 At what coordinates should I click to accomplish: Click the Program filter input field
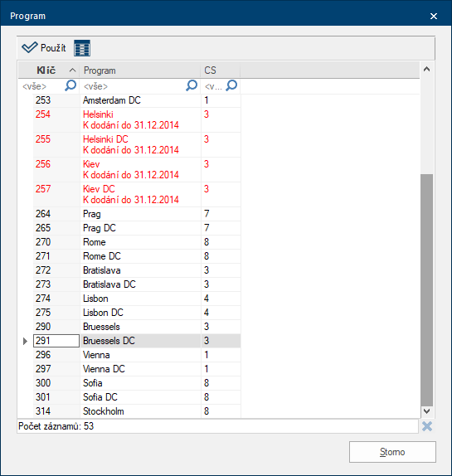click(x=134, y=86)
